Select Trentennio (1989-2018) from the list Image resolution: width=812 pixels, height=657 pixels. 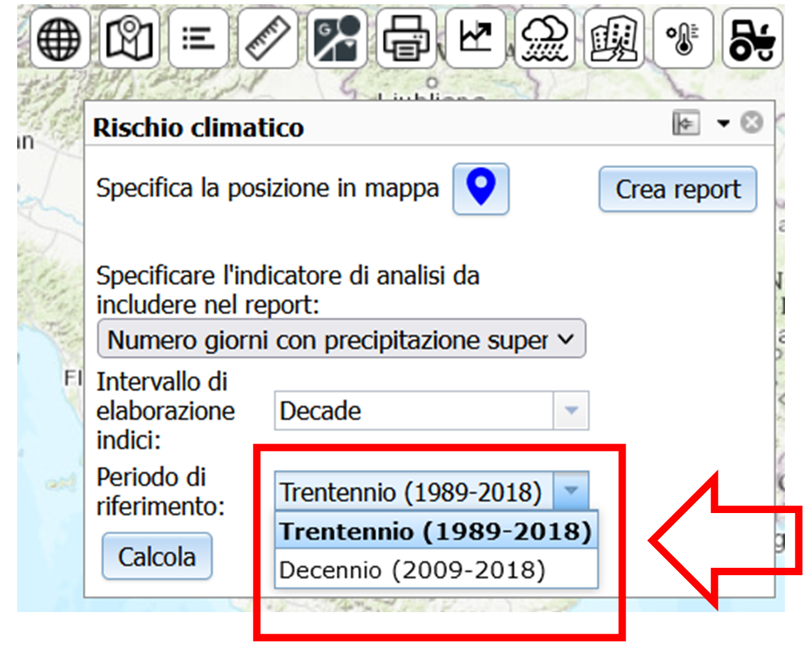tap(436, 531)
